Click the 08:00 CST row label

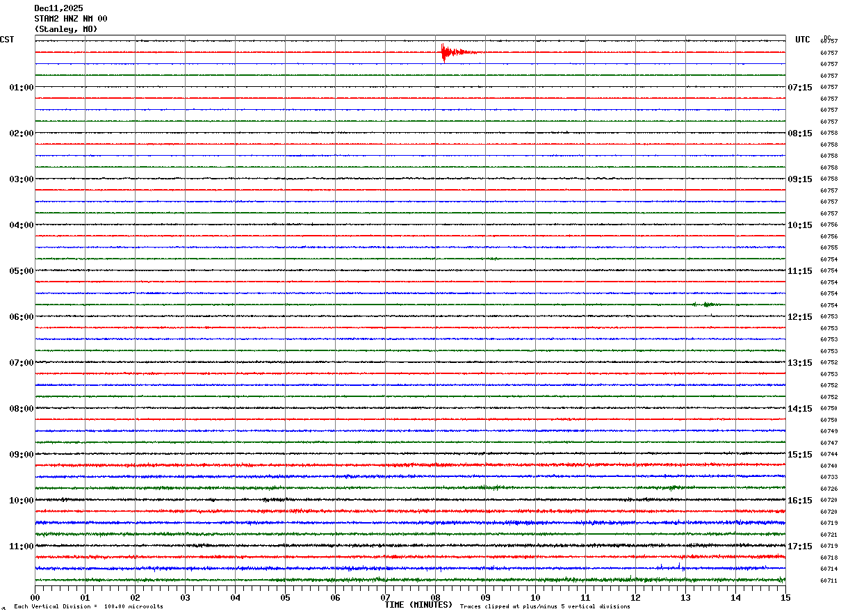[22, 408]
